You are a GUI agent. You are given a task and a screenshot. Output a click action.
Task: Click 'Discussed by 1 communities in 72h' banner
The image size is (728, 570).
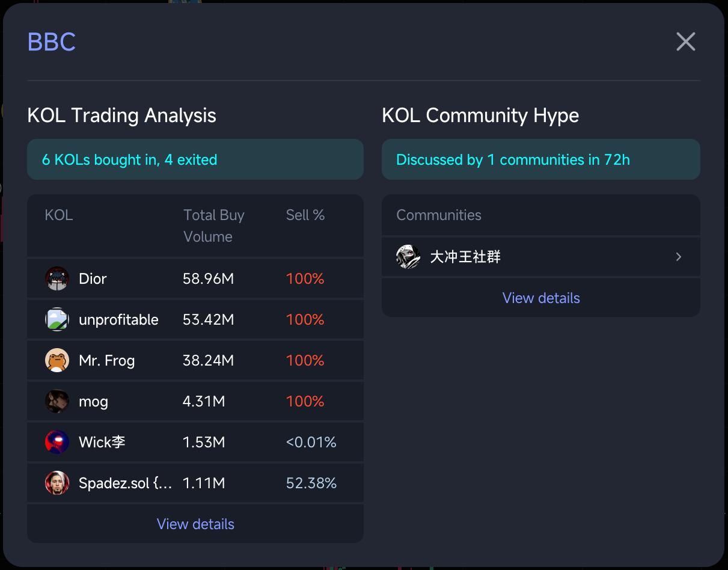541,160
